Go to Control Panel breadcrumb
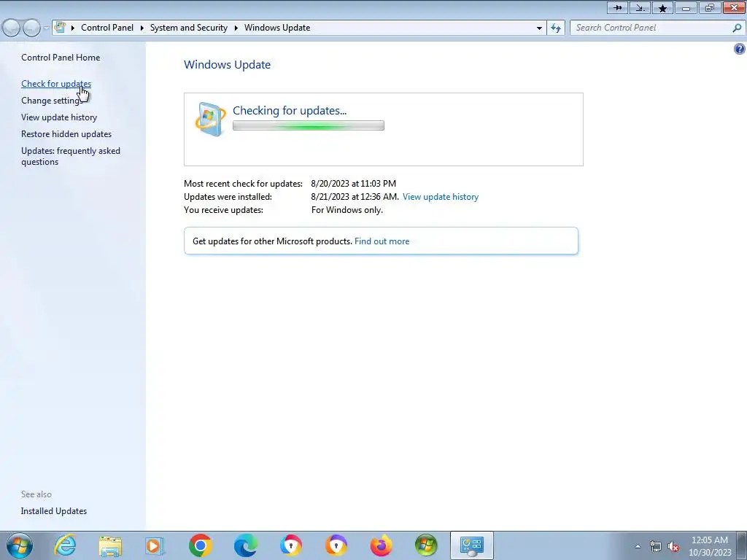This screenshot has height=560, width=747. [x=107, y=28]
